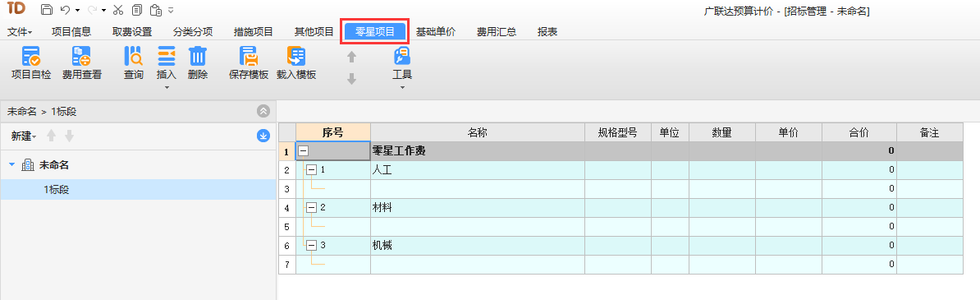Open the 文件 menu
This screenshot has height=300, width=980.
20,32
